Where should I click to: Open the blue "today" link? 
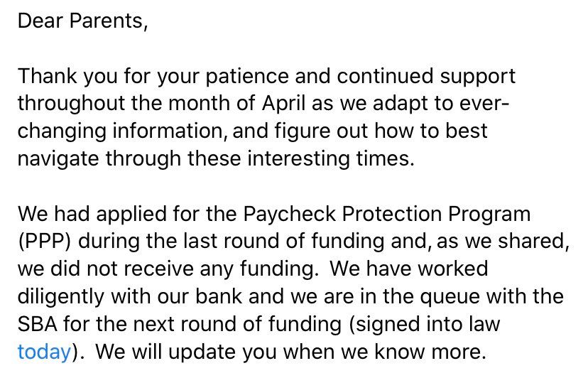click(44, 352)
